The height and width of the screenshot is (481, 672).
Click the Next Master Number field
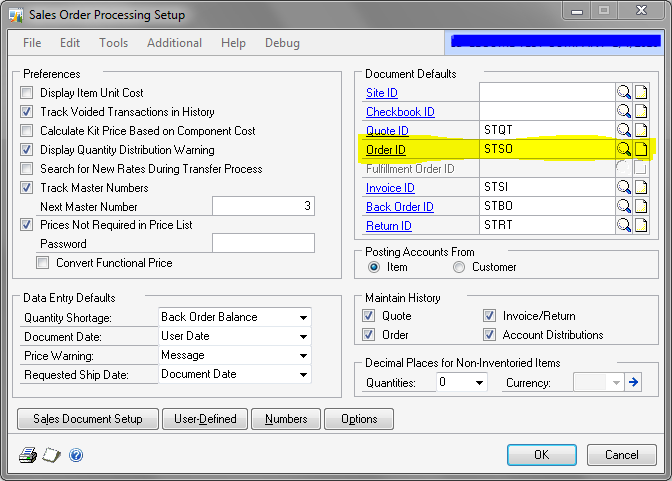pyautogui.click(x=264, y=207)
